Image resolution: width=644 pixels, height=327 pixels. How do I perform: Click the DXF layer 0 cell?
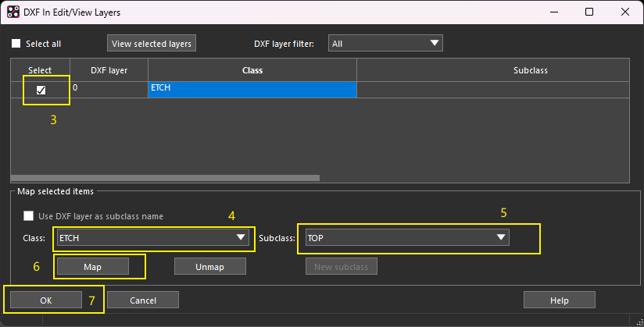[x=109, y=89]
